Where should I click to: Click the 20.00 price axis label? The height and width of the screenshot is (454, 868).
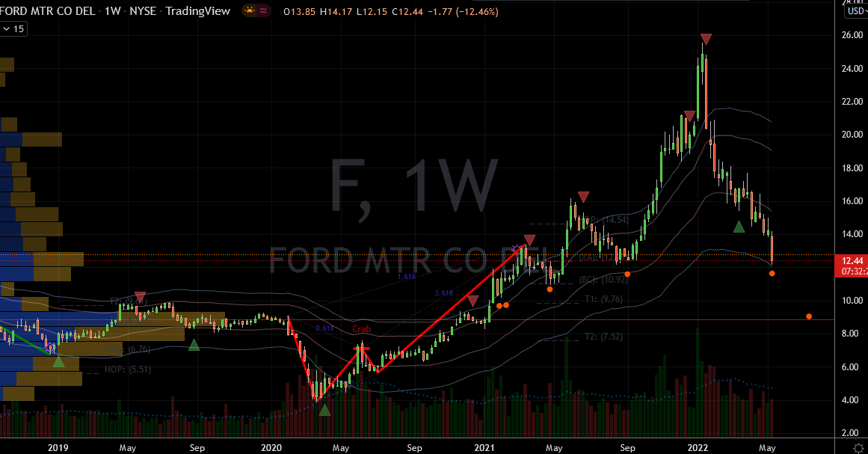pos(852,135)
